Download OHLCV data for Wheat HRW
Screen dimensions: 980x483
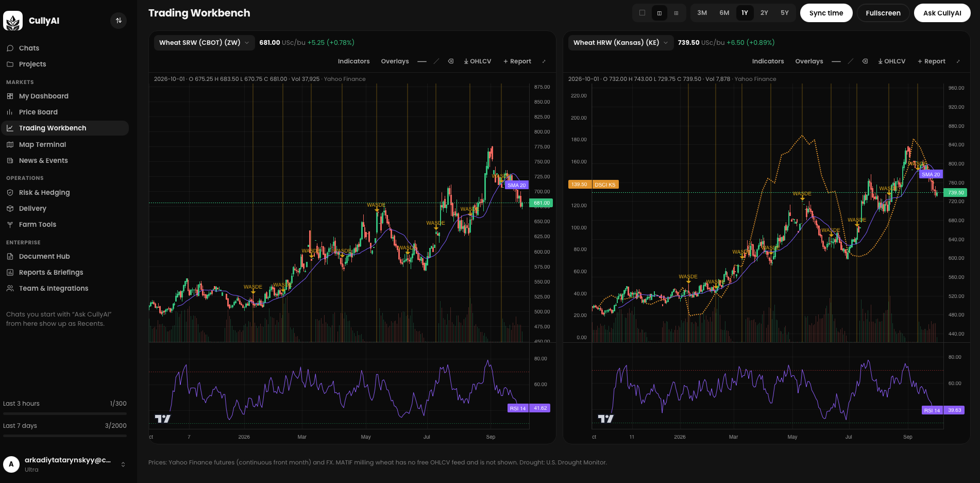click(891, 61)
